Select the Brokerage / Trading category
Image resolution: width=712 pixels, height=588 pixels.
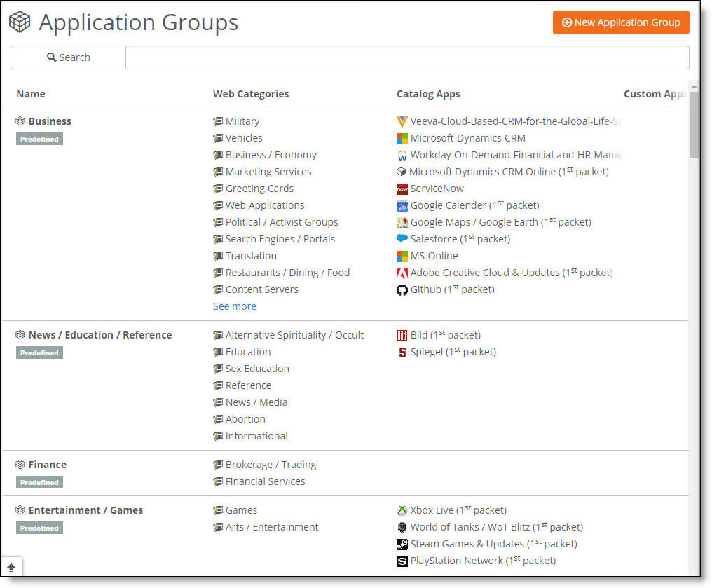[271, 465]
